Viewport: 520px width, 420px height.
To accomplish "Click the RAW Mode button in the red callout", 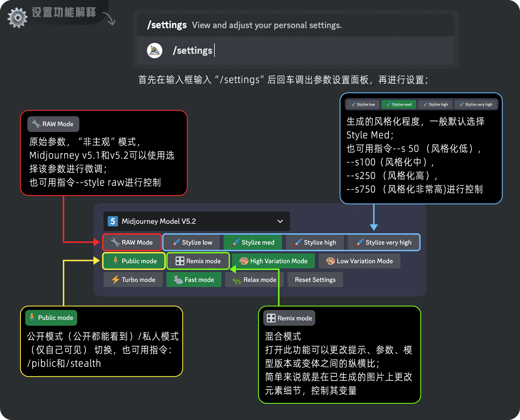I will coord(53,124).
